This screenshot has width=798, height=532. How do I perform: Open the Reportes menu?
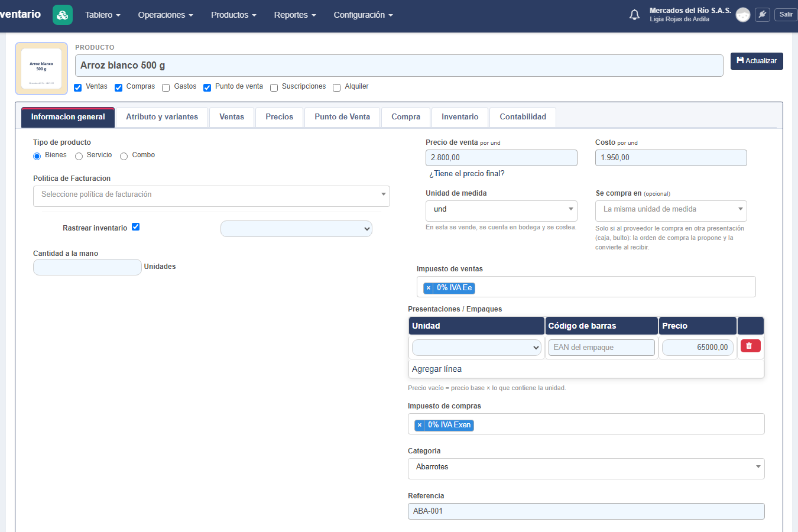coord(295,15)
